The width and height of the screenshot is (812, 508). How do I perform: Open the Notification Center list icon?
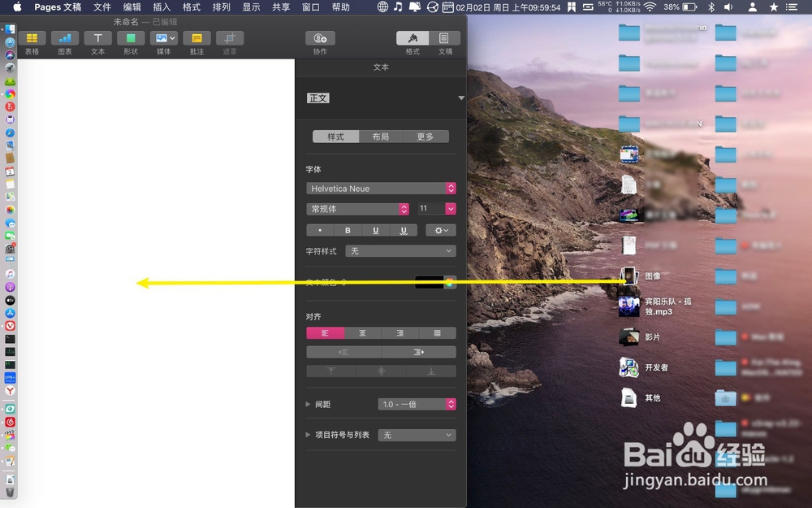(x=791, y=7)
